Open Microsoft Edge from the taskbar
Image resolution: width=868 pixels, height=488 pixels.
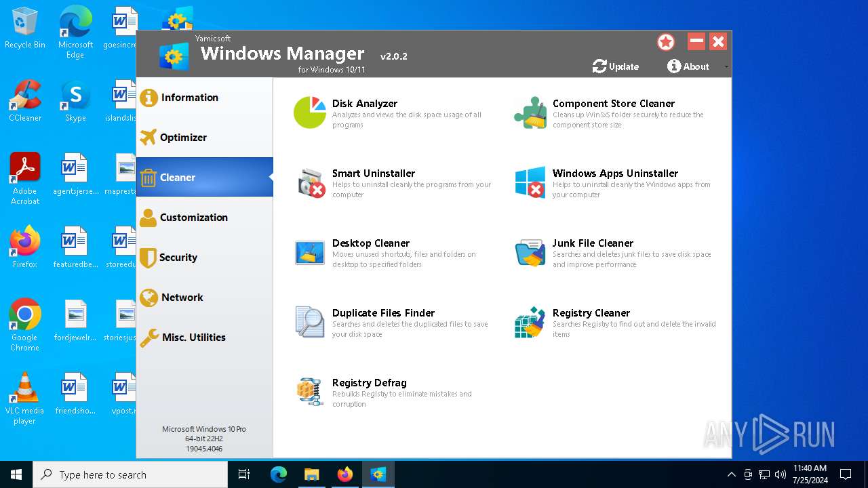(279, 474)
